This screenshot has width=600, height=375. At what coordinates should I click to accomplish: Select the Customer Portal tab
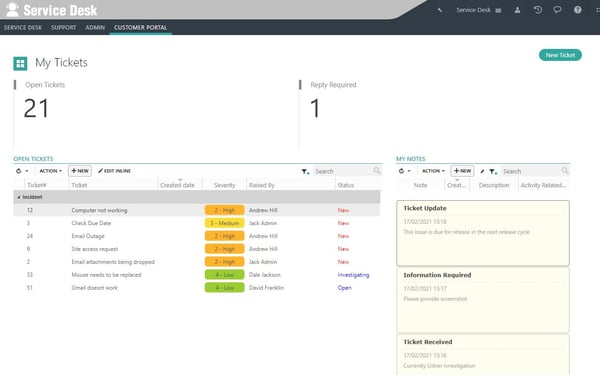140,28
